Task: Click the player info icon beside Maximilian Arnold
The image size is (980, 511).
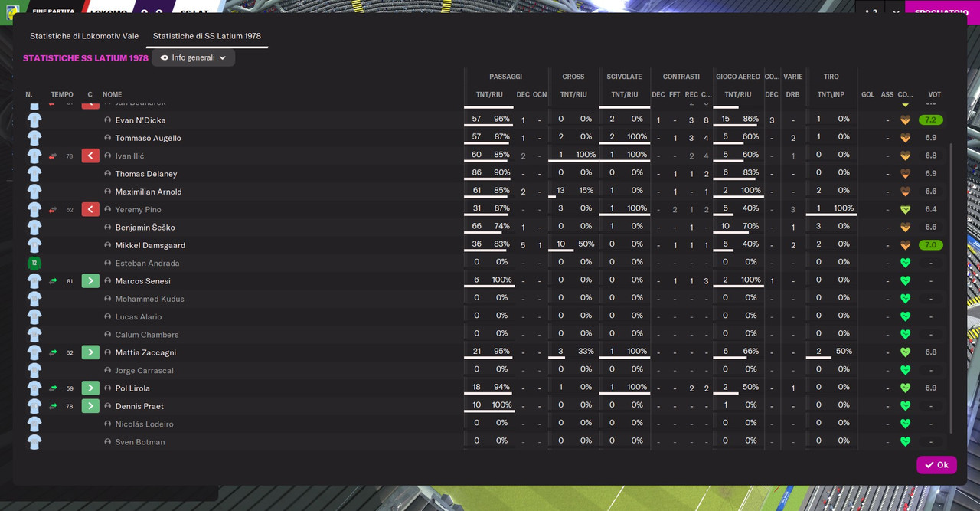Action: (108, 192)
